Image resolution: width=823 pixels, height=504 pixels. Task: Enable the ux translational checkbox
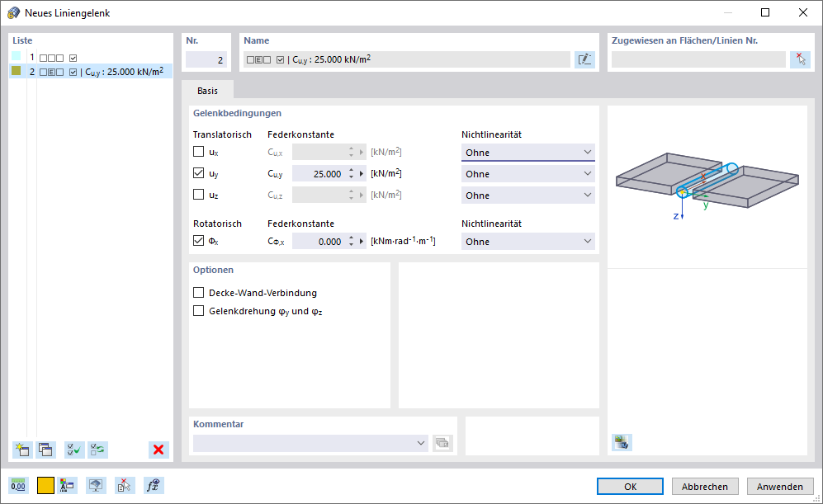point(198,152)
